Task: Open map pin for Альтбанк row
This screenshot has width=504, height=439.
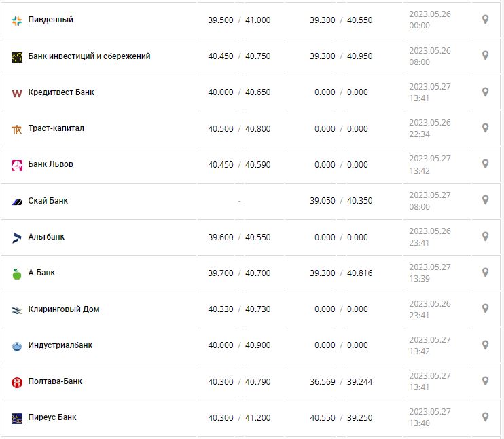Action: click(x=485, y=237)
